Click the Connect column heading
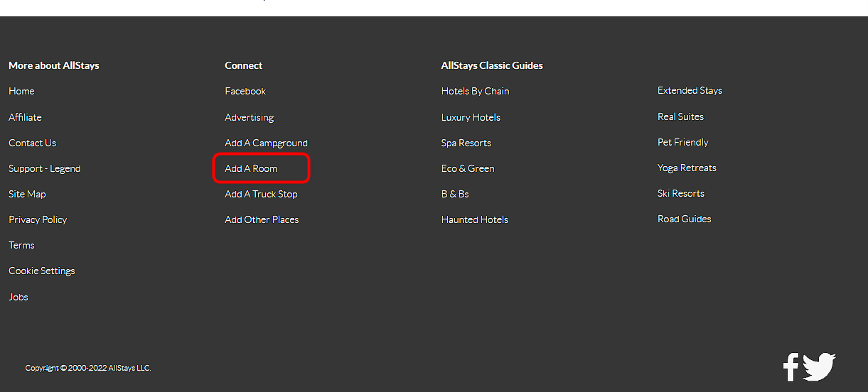Viewport: 868px width, 392px height. point(244,65)
